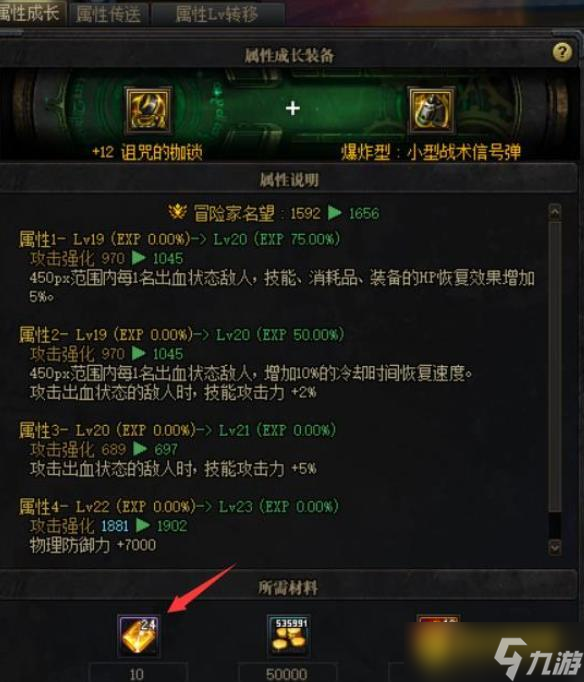
Task: Click the gold amount field showing 50000
Action: (287, 673)
